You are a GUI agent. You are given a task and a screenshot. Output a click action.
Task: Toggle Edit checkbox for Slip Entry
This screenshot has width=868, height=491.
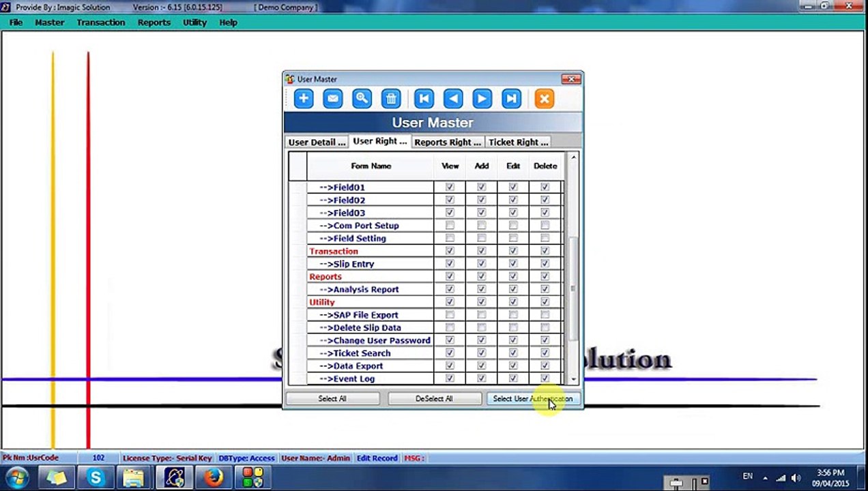(513, 264)
